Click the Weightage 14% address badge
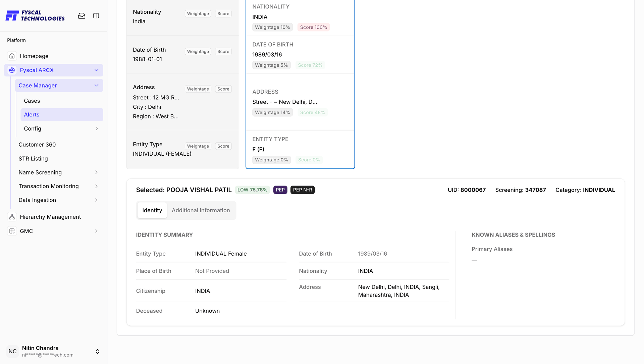The width and height of the screenshot is (644, 364). pos(272,112)
